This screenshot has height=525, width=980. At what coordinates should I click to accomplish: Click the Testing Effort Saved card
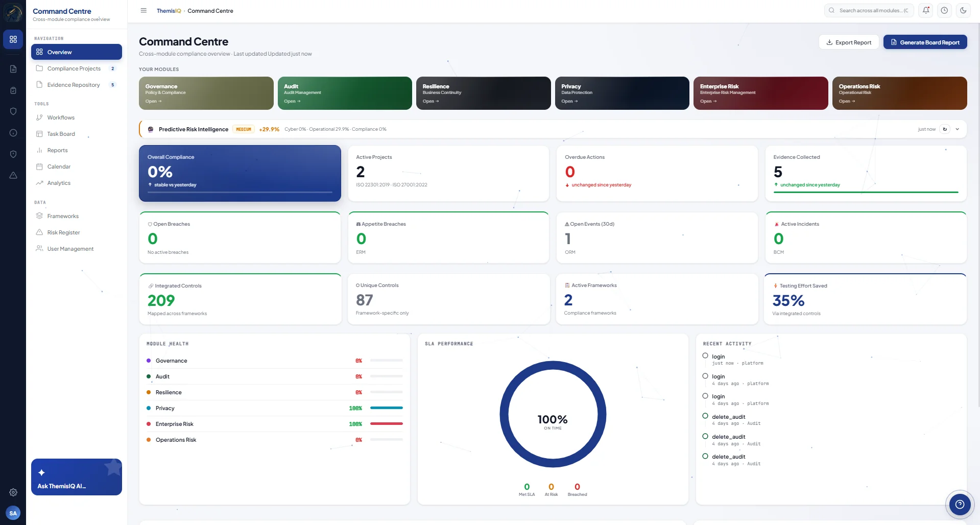point(866,299)
